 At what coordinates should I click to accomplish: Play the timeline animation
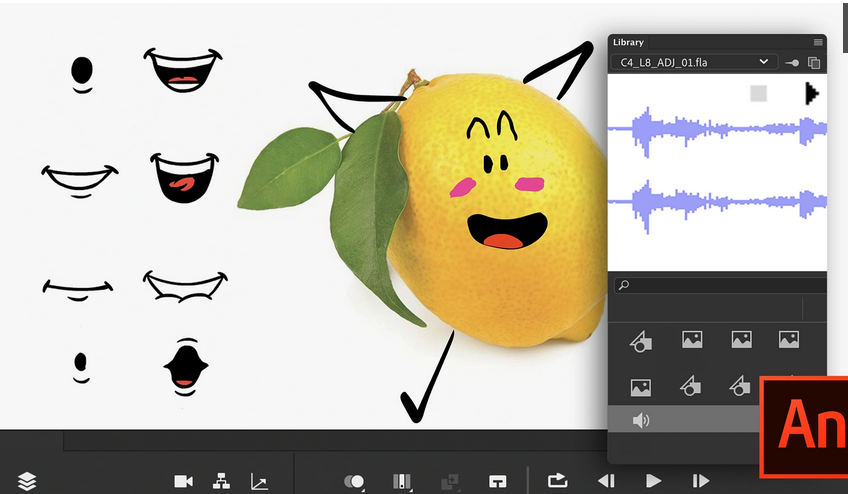[x=653, y=480]
